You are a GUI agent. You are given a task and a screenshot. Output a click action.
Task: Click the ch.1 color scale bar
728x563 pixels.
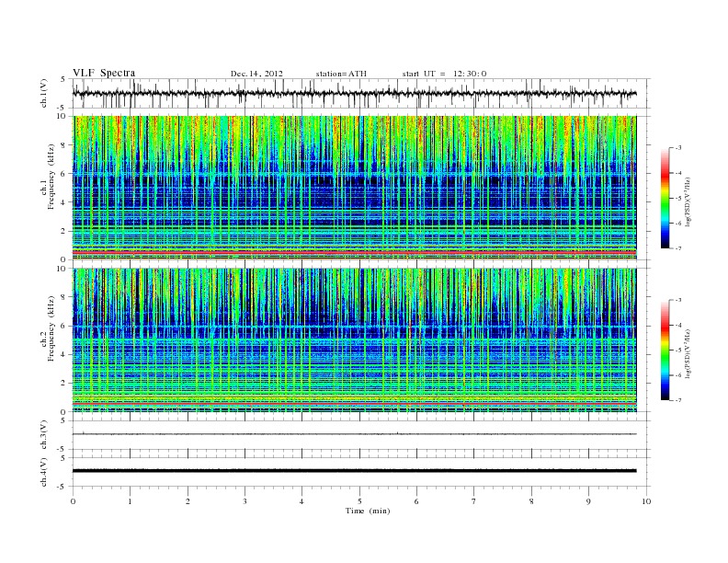pyautogui.click(x=665, y=198)
